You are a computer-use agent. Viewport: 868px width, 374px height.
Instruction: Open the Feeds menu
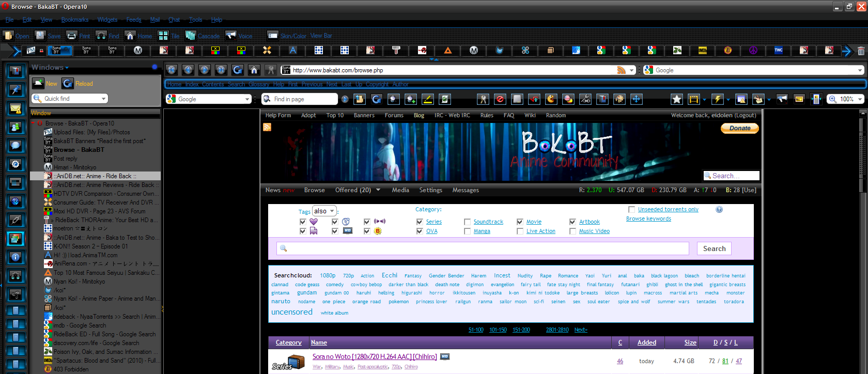tap(134, 20)
